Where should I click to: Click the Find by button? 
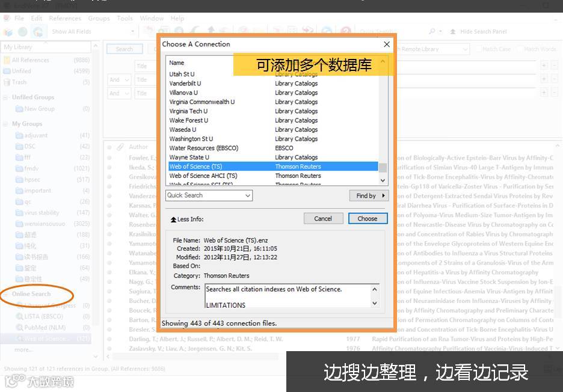point(369,195)
